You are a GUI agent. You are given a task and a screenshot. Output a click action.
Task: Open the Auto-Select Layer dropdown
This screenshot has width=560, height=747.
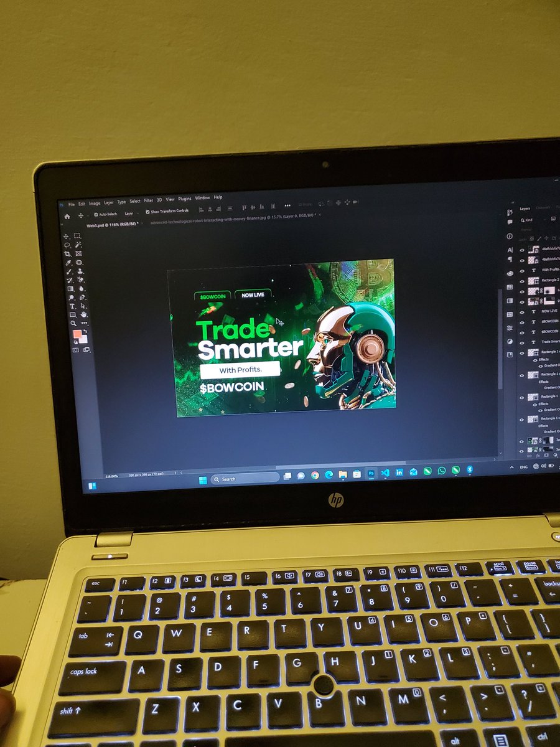point(131,214)
